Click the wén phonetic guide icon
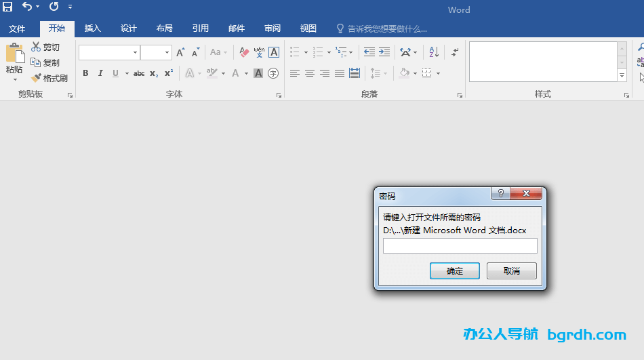The height and width of the screenshot is (360, 644). (259, 52)
